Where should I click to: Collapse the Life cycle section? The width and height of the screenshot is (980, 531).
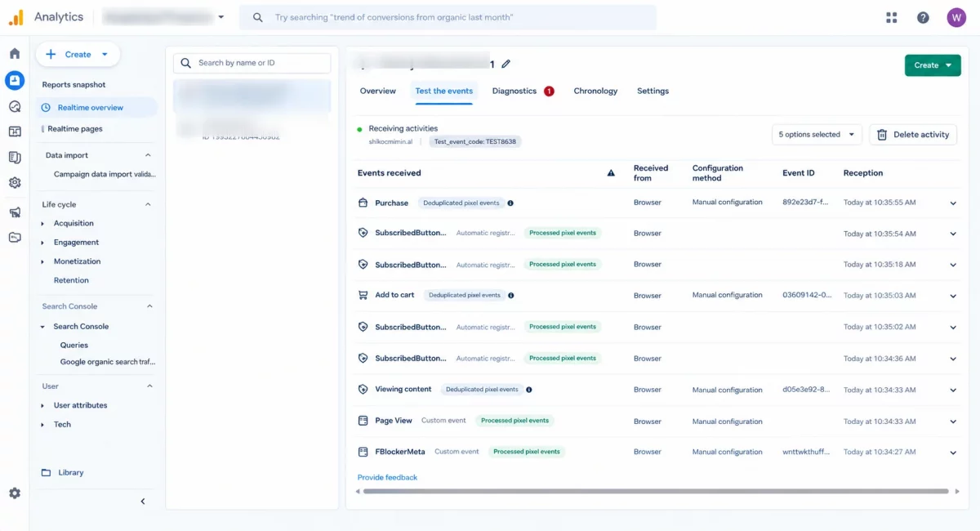pos(149,204)
